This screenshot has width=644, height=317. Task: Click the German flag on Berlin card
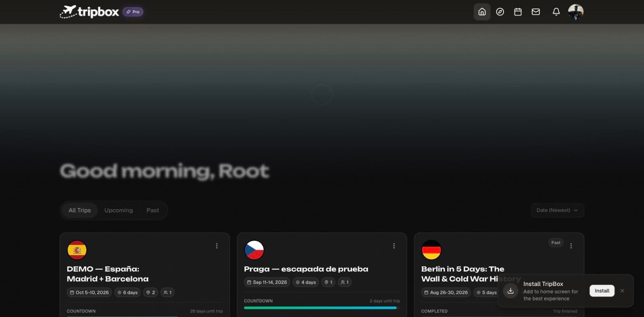point(431,250)
